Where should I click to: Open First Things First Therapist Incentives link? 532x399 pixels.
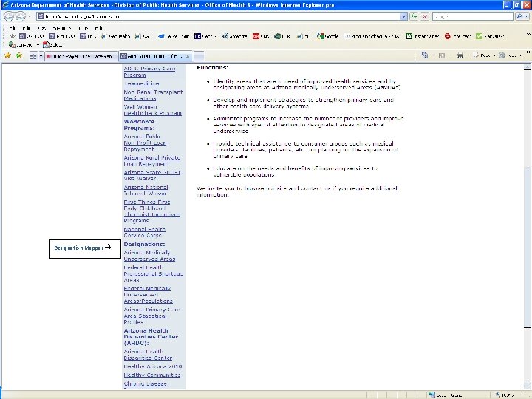click(151, 211)
